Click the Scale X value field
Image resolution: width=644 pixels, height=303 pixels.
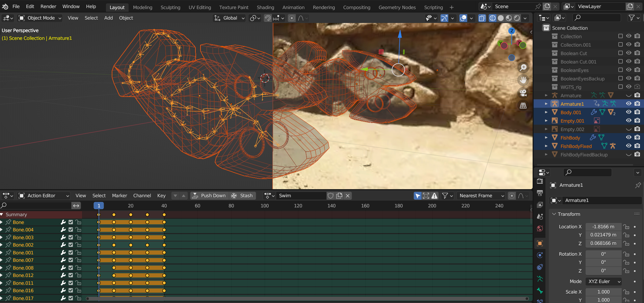(x=603, y=292)
